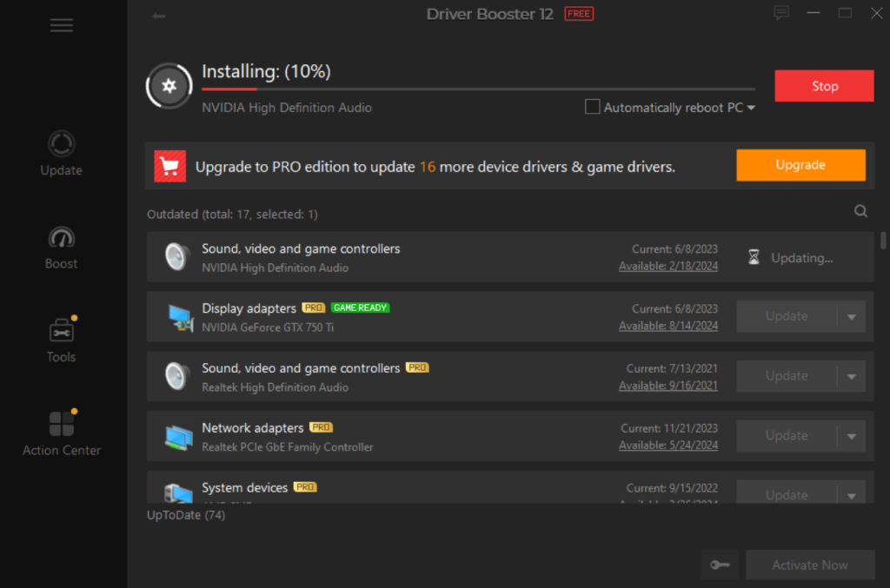890x588 pixels.
Task: Click the orange Upgrade button
Action: pyautogui.click(x=800, y=165)
